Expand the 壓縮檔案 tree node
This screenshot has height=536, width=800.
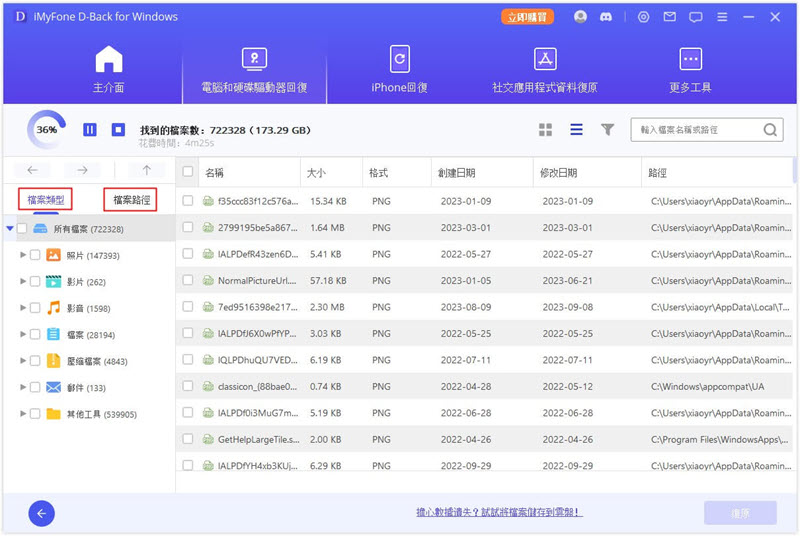click(22, 361)
